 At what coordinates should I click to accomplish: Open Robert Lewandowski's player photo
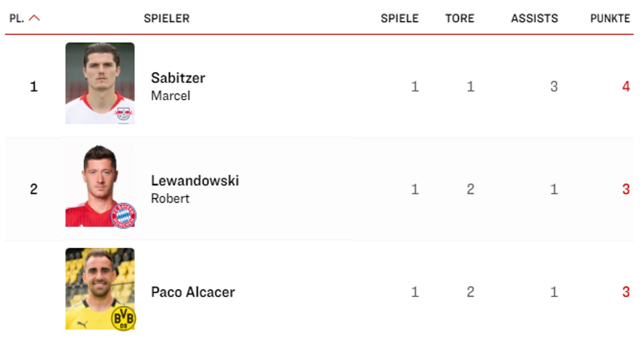click(100, 186)
